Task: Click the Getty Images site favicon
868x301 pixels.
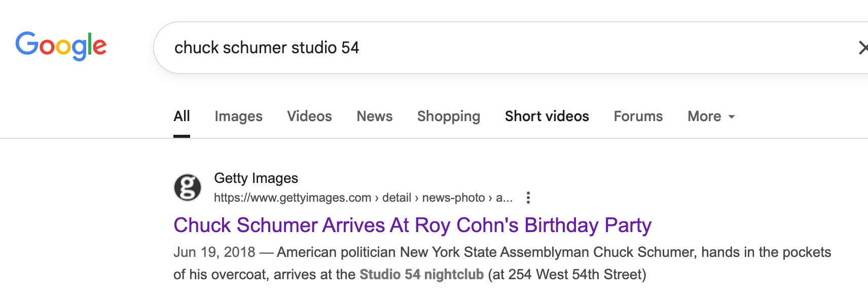Action: [x=188, y=187]
